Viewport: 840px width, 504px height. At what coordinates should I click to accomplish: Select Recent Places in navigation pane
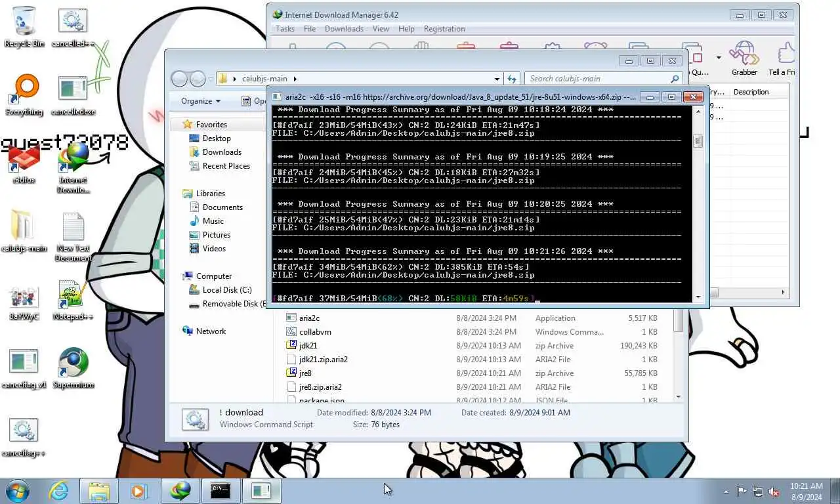click(x=226, y=166)
